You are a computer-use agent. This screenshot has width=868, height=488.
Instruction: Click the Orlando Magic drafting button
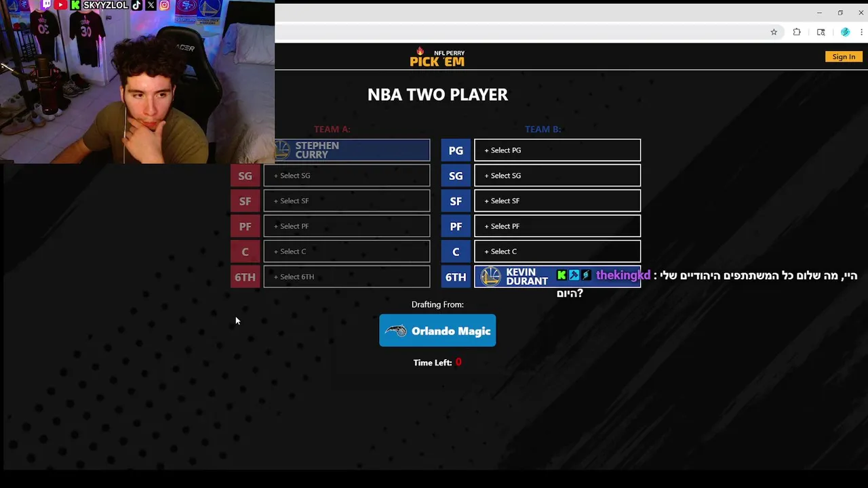pos(437,331)
